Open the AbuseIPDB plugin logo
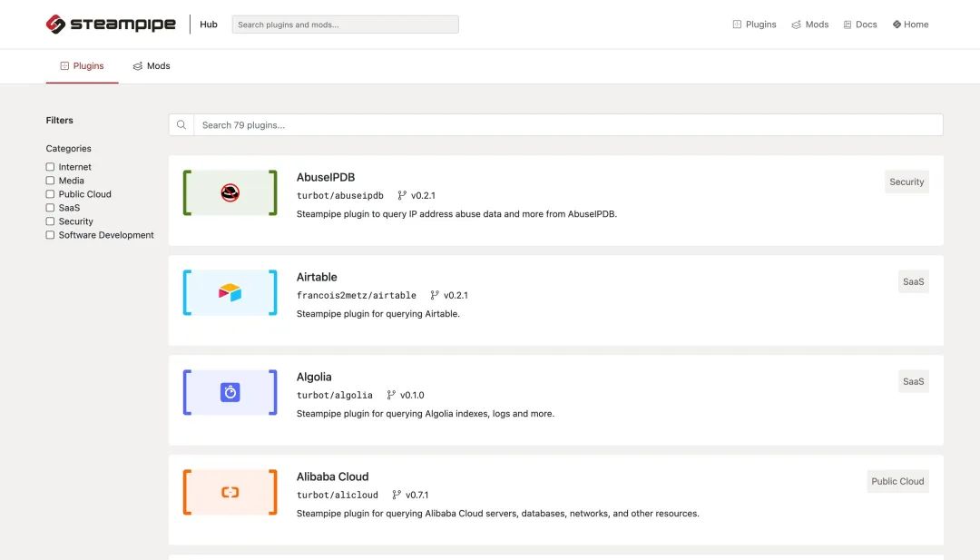This screenshot has width=980, height=560. (230, 192)
